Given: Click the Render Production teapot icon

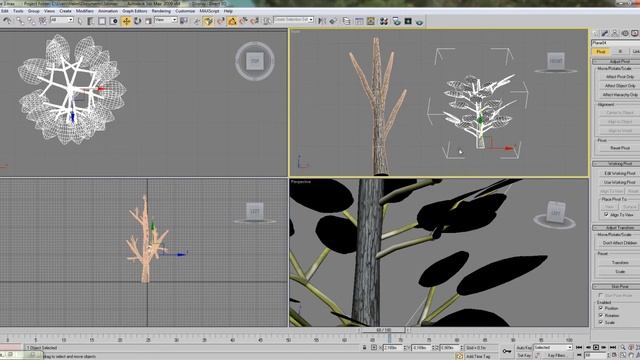Looking at the screenshot, I should 420,21.
